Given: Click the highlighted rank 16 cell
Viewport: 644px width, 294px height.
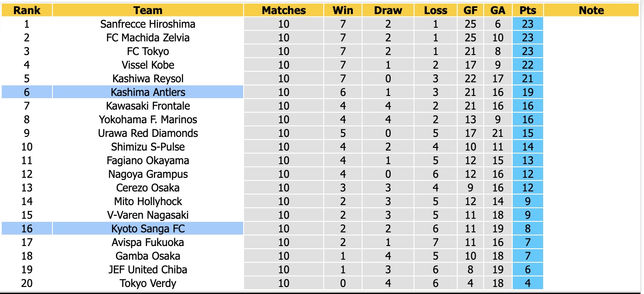Looking at the screenshot, I should [27, 228].
